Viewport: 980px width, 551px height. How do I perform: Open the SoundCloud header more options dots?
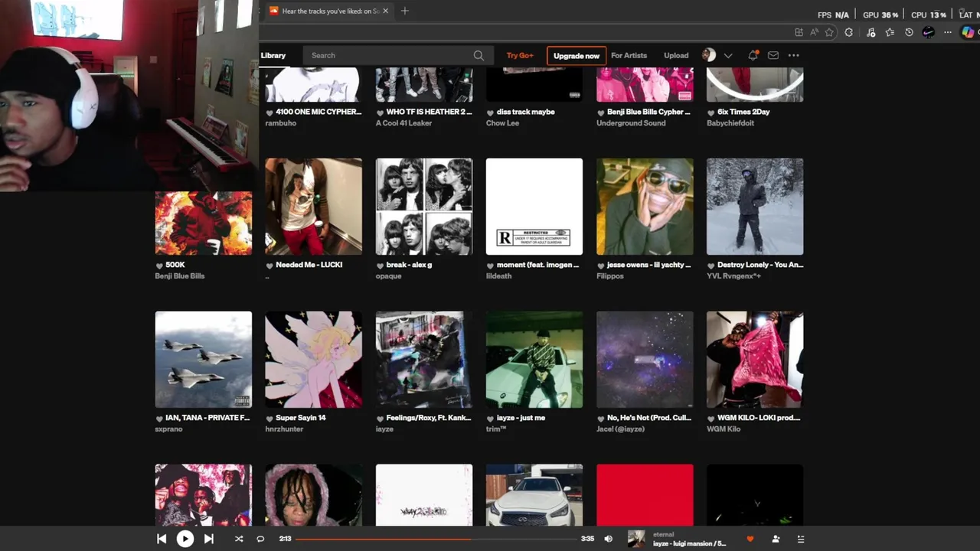(x=794, y=55)
